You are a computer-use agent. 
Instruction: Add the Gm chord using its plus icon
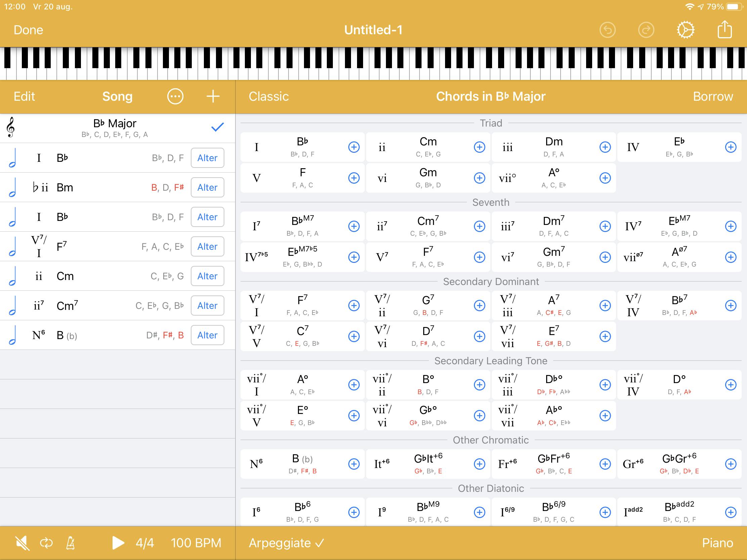tap(479, 178)
